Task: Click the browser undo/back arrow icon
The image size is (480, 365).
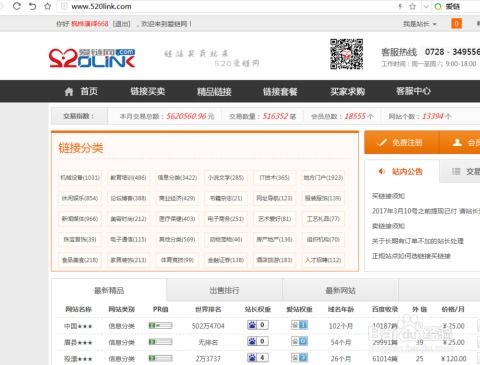Action: pyautogui.click(x=32, y=6)
